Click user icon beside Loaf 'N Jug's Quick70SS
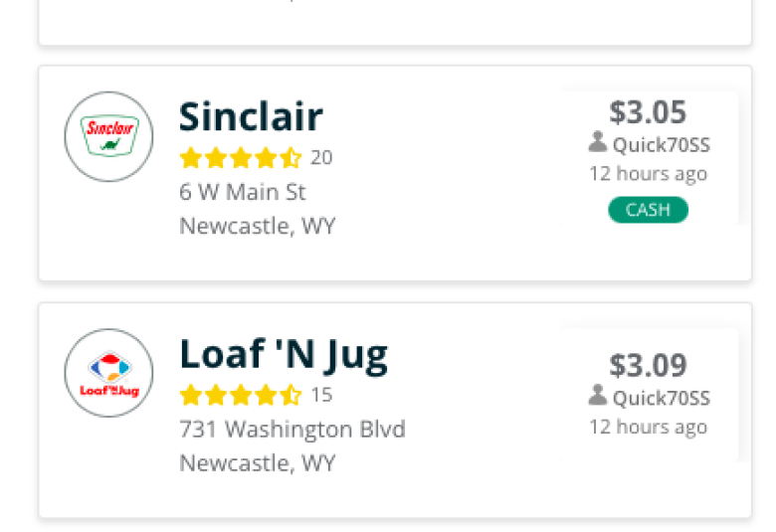The image size is (776, 532). click(598, 396)
